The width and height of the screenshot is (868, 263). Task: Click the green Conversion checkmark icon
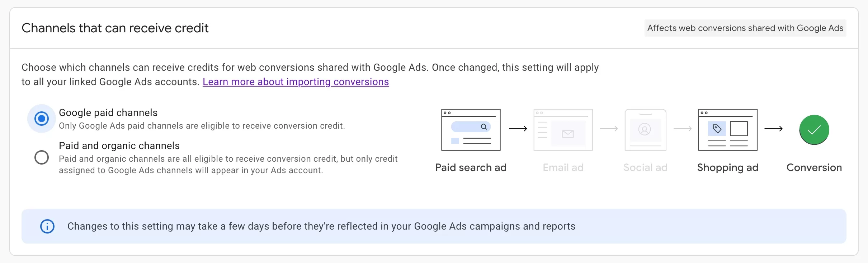point(814,130)
